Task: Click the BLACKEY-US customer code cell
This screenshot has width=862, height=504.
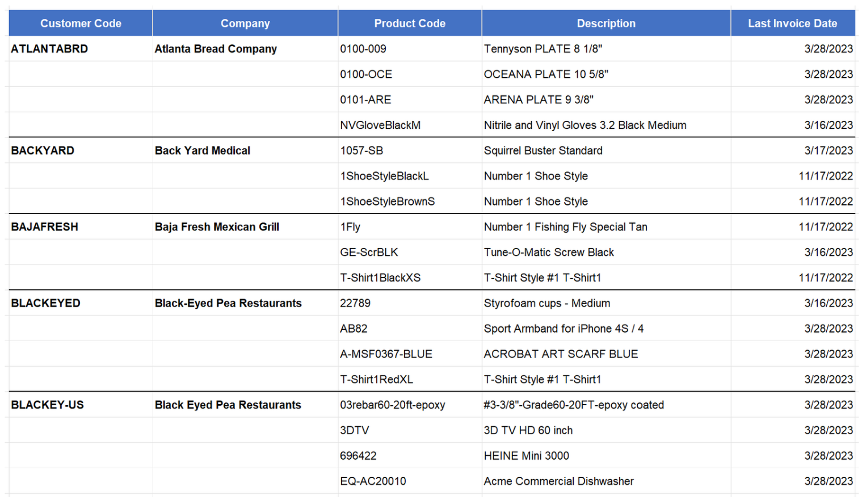Action: (48, 405)
